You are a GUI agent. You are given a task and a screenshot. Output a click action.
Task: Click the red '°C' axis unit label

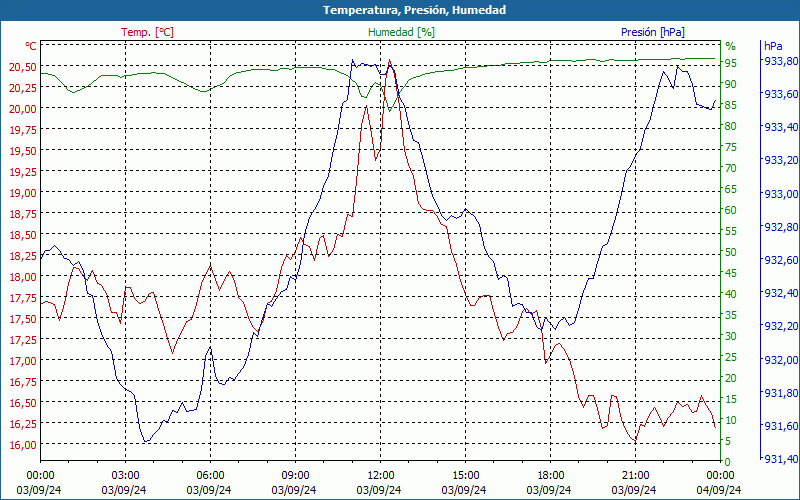[x=31, y=46]
